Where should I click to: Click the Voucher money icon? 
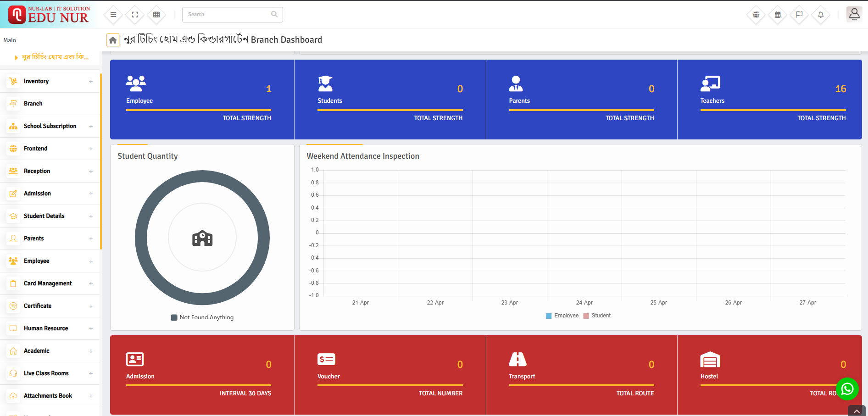[326, 359]
